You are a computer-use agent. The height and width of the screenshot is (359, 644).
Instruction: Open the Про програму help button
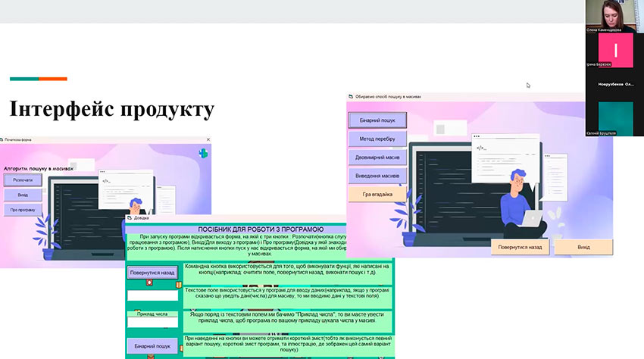[23, 210]
